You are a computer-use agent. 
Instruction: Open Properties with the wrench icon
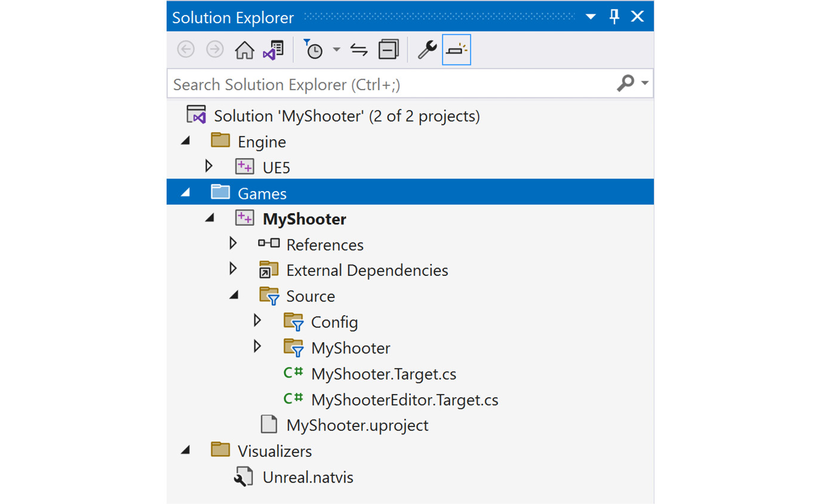coord(427,50)
